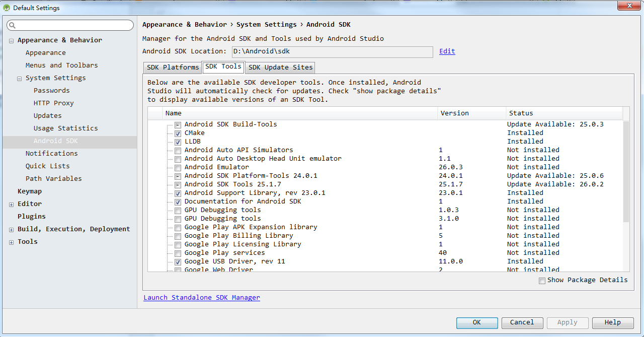Check Google Play Licensing Library box
Viewport: 644px width, 337px height.
(x=178, y=245)
